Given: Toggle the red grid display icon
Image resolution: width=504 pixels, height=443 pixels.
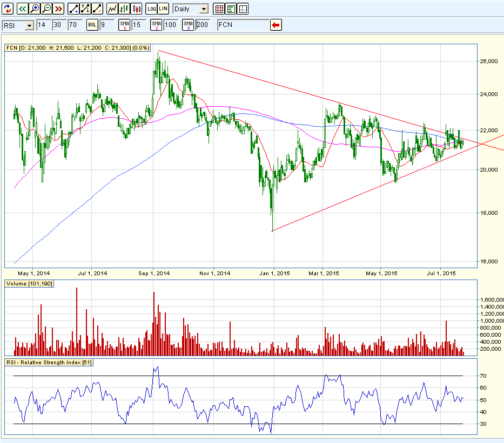Looking at the screenshot, I should (x=219, y=9).
